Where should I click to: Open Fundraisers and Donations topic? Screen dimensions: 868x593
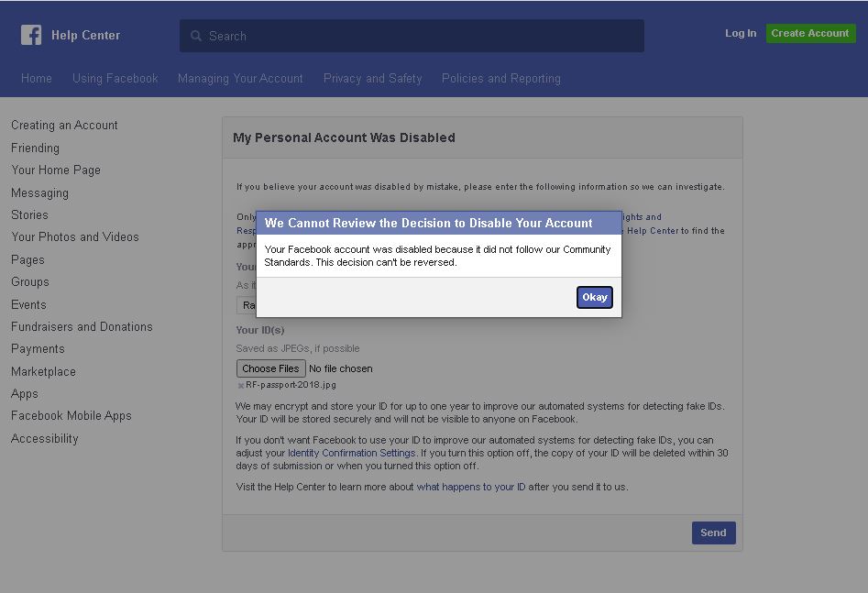[x=82, y=326]
